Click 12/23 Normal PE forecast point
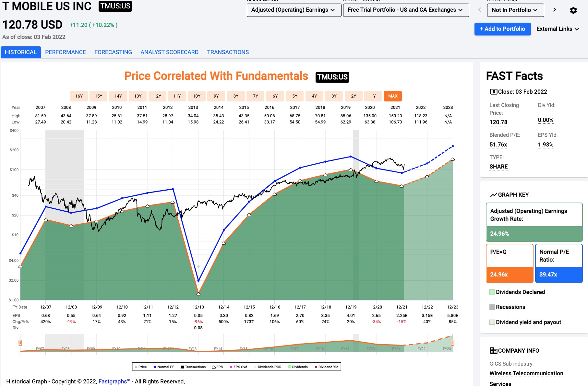 [453, 146]
